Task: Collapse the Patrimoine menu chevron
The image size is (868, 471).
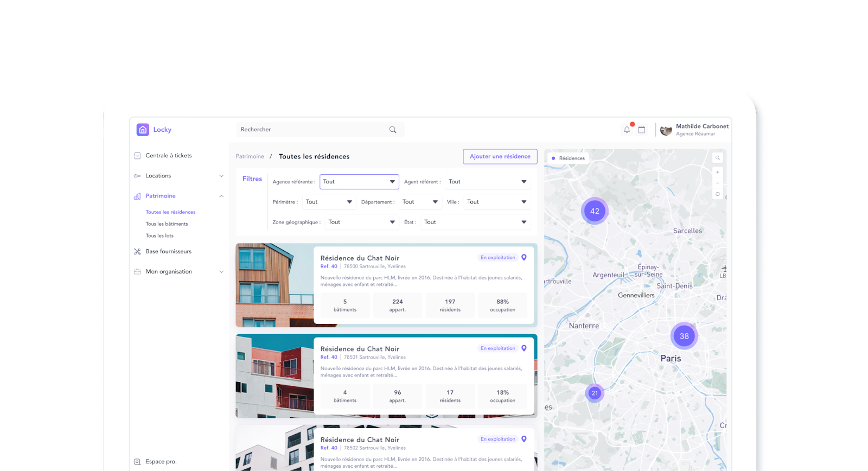Action: (221, 196)
